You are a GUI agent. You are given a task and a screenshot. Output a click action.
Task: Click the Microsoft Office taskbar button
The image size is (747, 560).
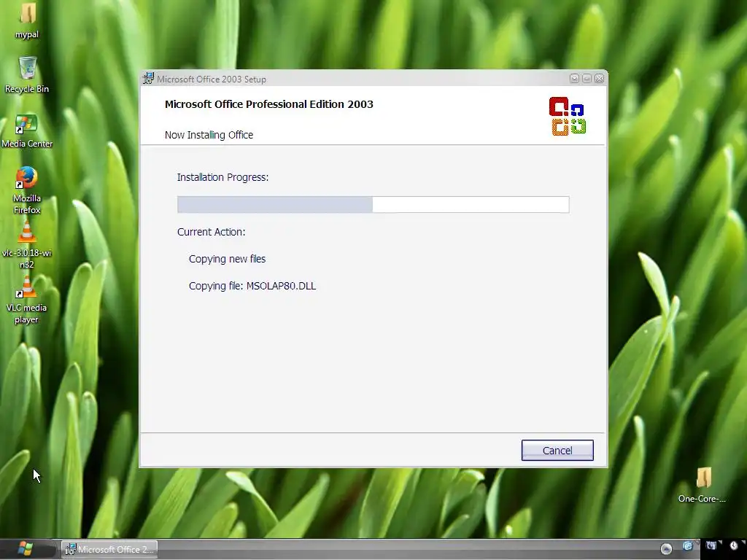click(109, 550)
